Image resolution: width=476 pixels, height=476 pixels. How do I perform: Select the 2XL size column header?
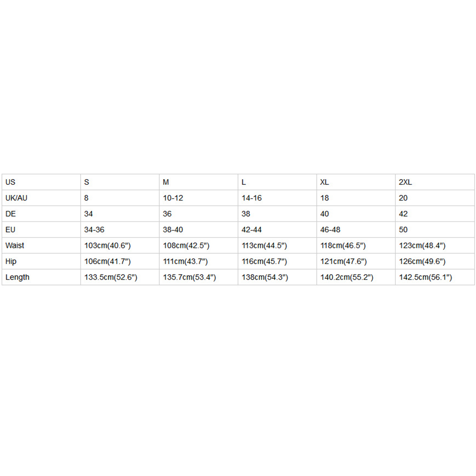click(x=406, y=182)
